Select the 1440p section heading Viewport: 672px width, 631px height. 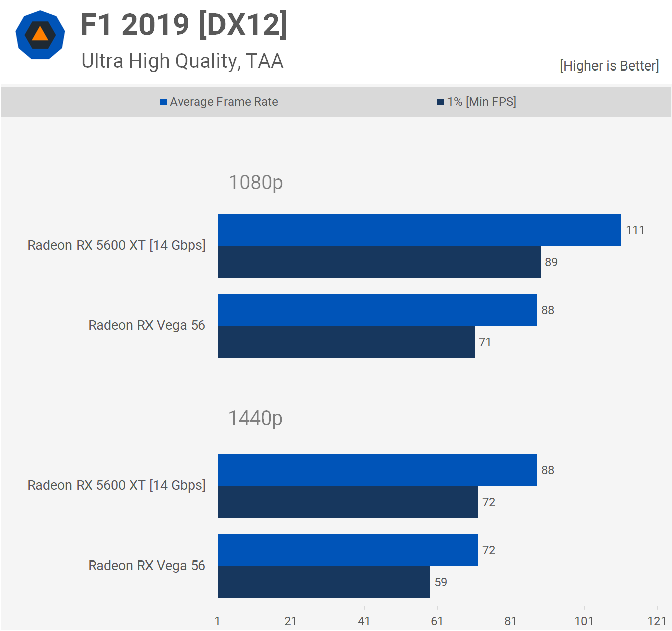[x=255, y=418]
